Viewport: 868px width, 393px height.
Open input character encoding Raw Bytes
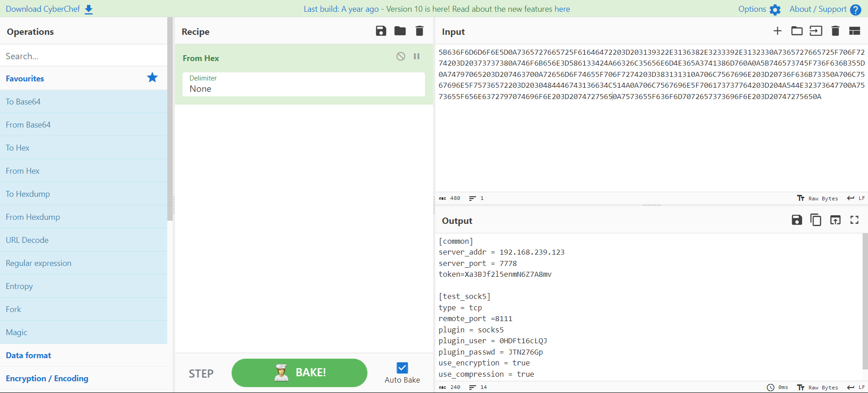[818, 198]
